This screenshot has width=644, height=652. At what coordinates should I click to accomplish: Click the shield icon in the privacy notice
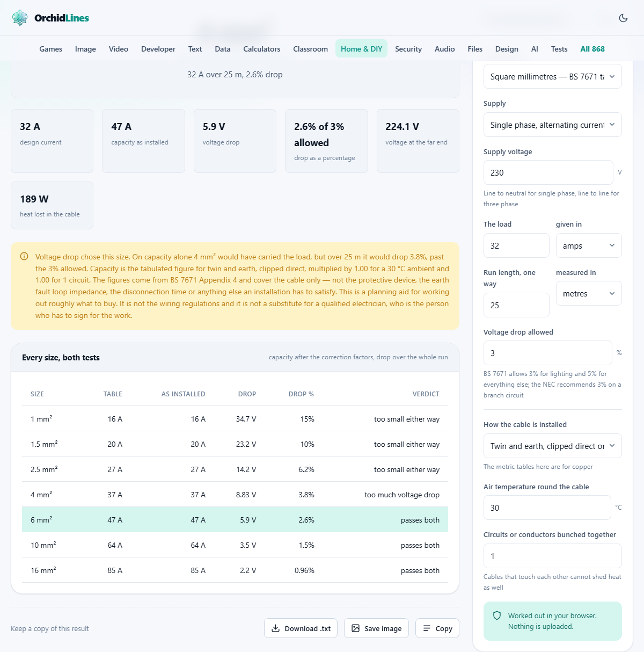(497, 615)
